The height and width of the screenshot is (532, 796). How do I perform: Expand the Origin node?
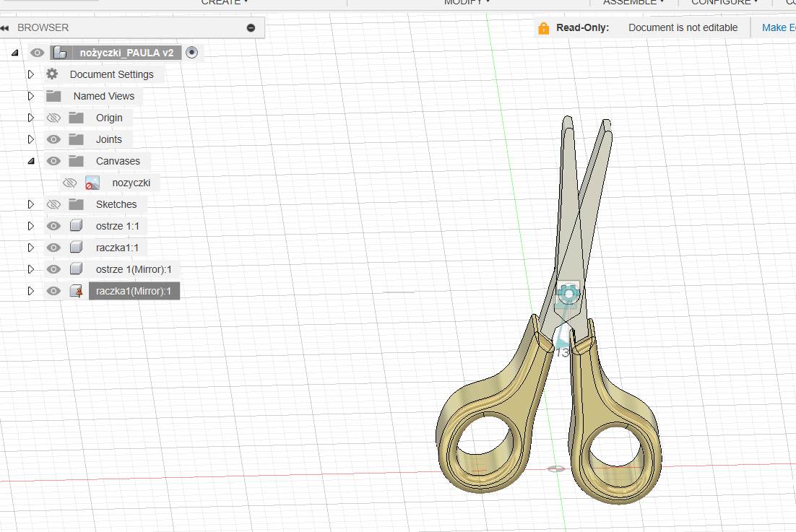tap(30, 118)
